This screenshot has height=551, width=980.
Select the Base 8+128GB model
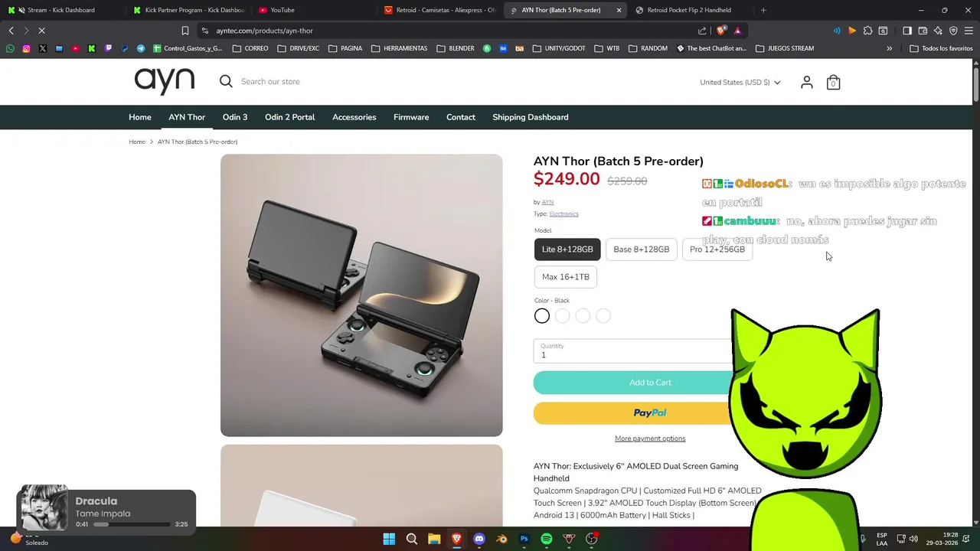point(641,249)
